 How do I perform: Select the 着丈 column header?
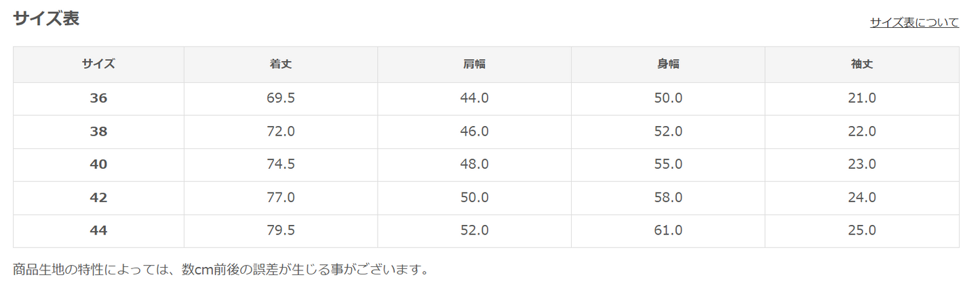[x=281, y=64]
